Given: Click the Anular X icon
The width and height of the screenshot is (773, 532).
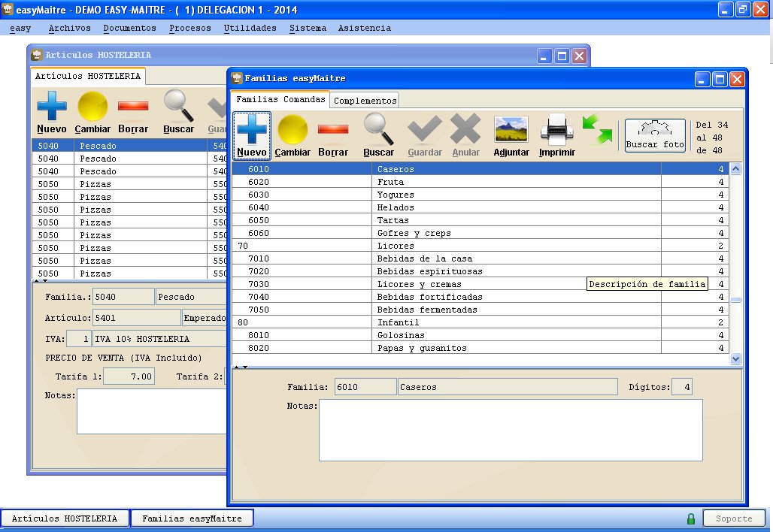Looking at the screenshot, I should pyautogui.click(x=466, y=135).
